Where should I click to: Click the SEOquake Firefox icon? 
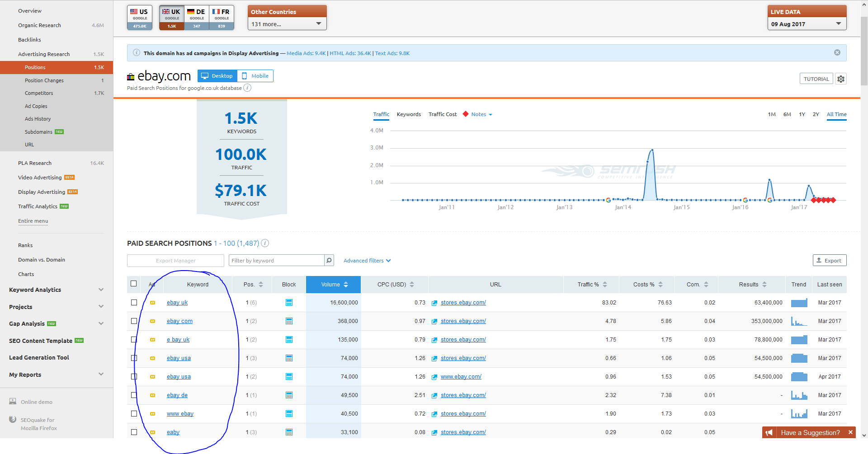click(x=13, y=419)
